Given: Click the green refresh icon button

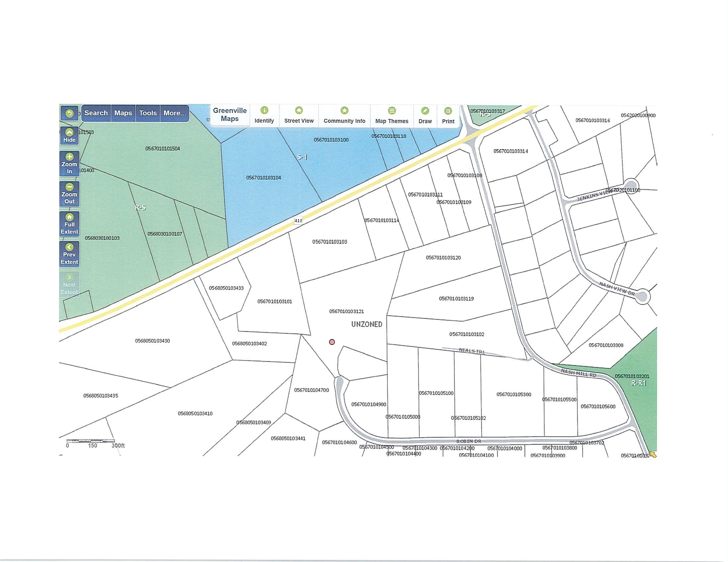Looking at the screenshot, I should point(69,113).
